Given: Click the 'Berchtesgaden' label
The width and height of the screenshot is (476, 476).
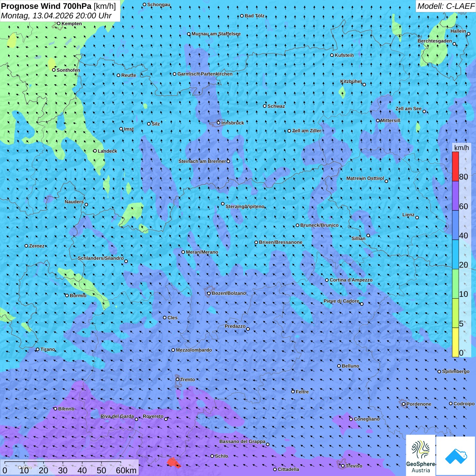Looking at the screenshot, I should pos(435,41).
